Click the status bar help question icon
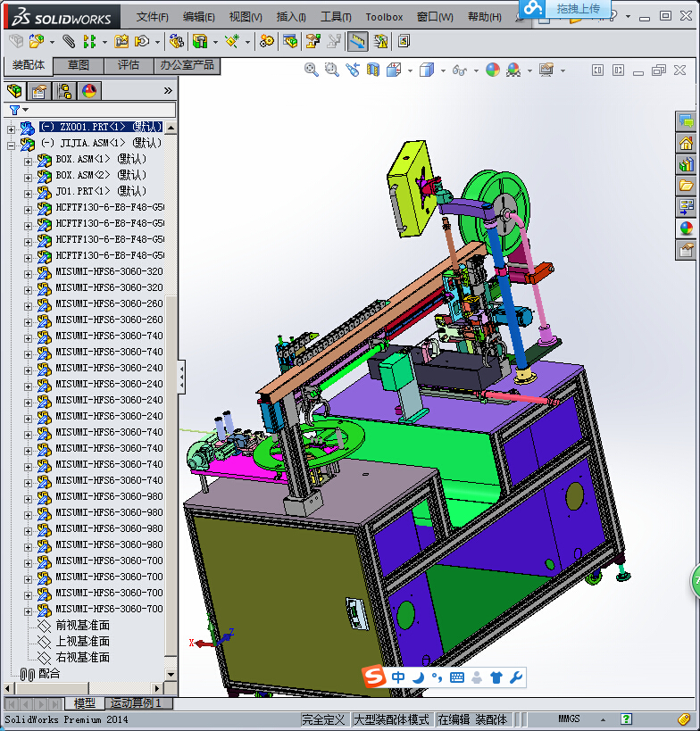The image size is (700, 731). point(626,719)
